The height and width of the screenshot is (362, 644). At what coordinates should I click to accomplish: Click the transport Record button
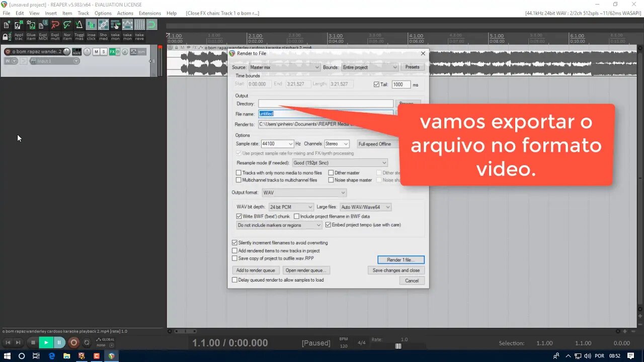tap(73, 342)
